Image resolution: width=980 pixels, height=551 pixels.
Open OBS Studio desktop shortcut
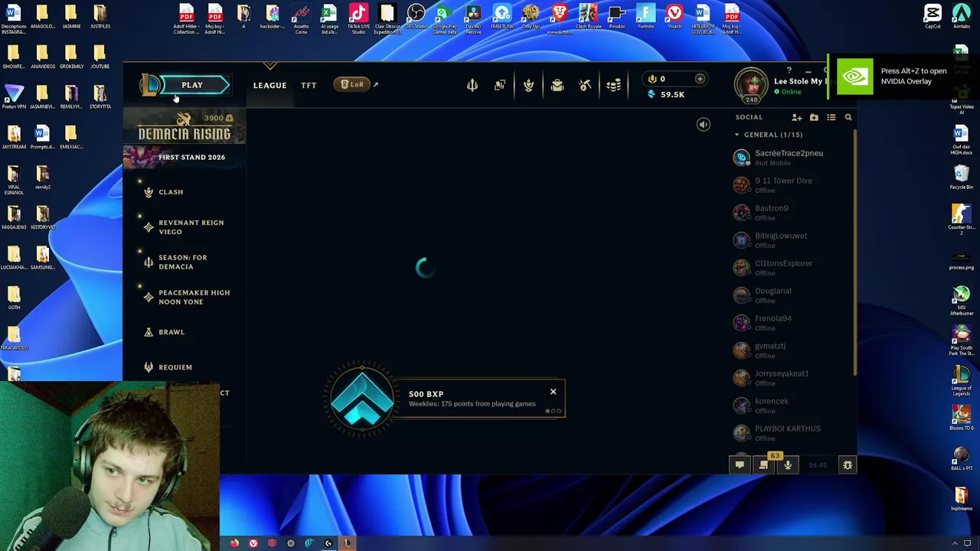(416, 18)
